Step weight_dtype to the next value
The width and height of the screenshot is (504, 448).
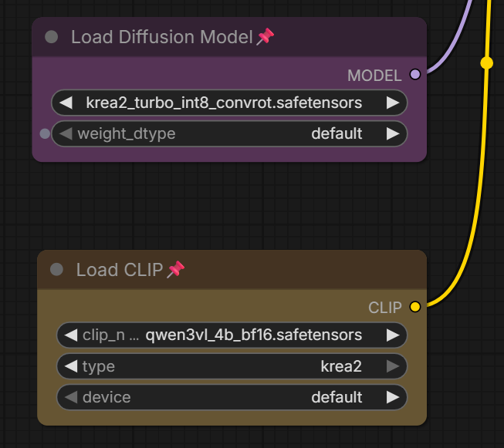(x=393, y=133)
